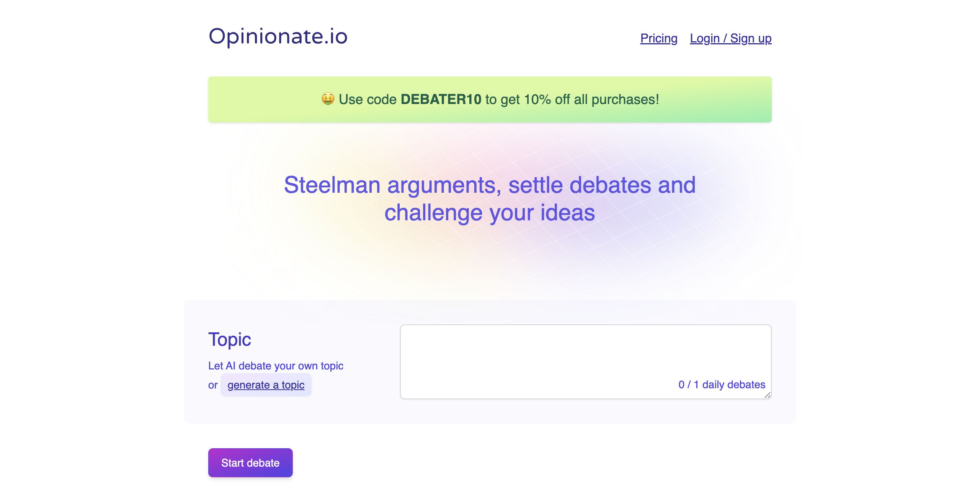Screen dimensions: 980x501
Task: Click the Opinionate.io logo
Action: click(278, 37)
